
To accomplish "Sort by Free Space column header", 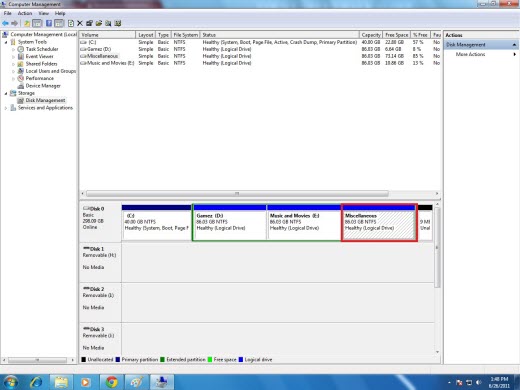I will click(x=396, y=35).
